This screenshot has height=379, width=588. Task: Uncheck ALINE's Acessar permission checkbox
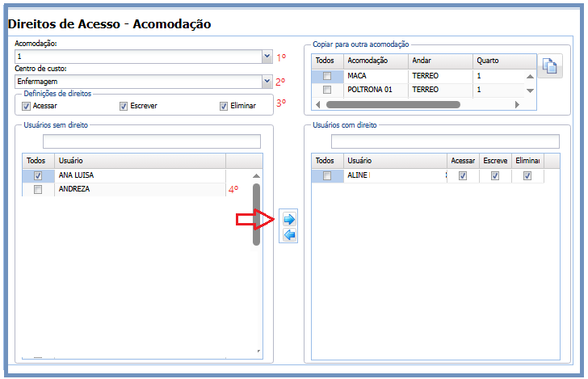click(463, 176)
